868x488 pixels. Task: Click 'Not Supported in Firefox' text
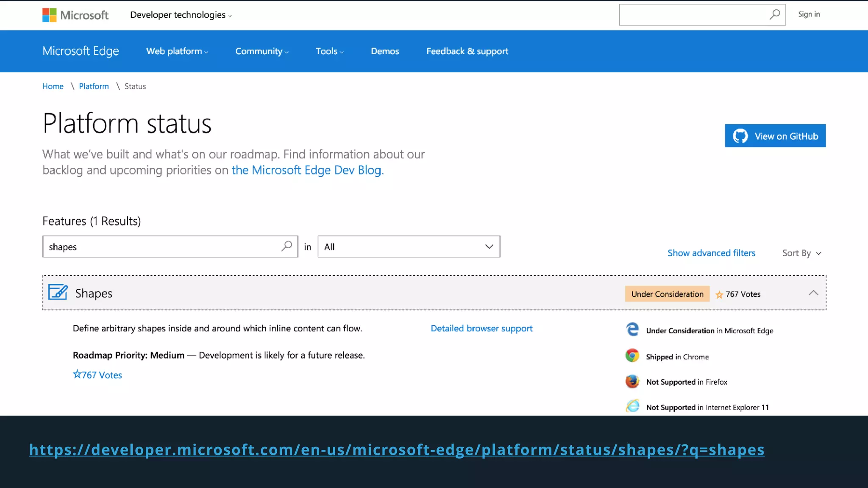click(687, 382)
